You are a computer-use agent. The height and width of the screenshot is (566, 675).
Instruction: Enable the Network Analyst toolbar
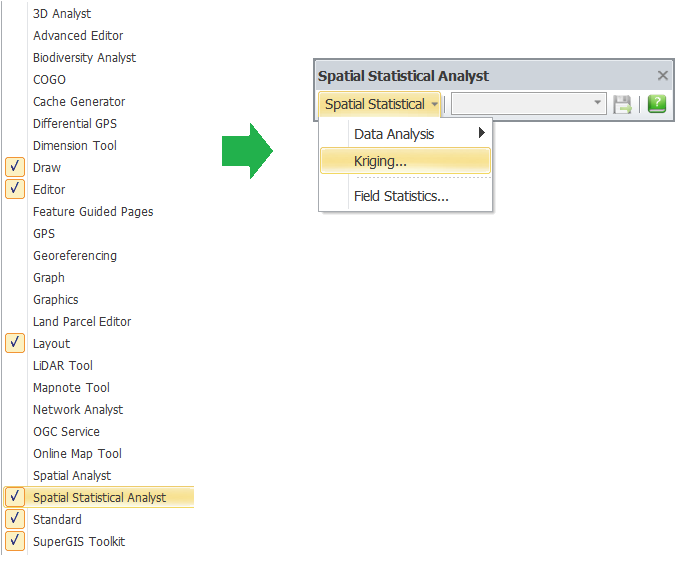78,410
